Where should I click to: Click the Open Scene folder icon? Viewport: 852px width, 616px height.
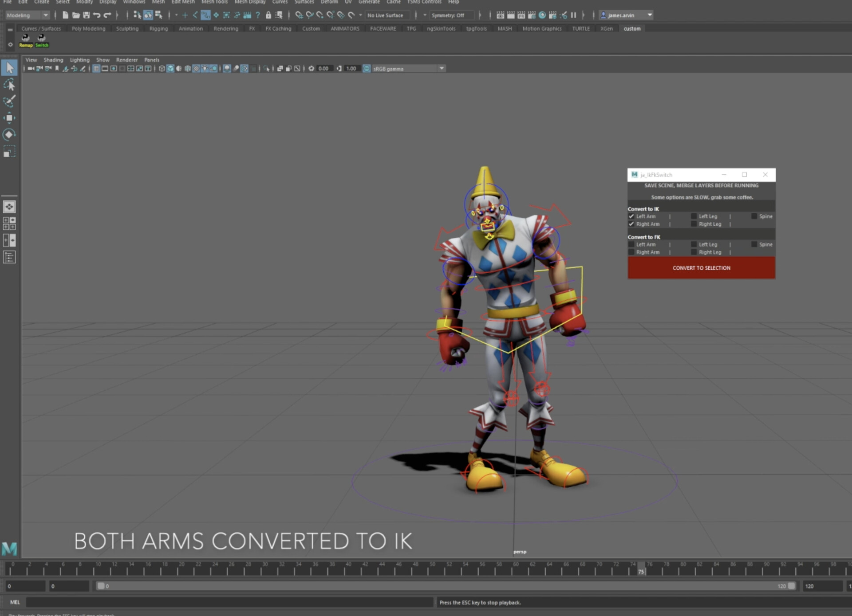(76, 15)
